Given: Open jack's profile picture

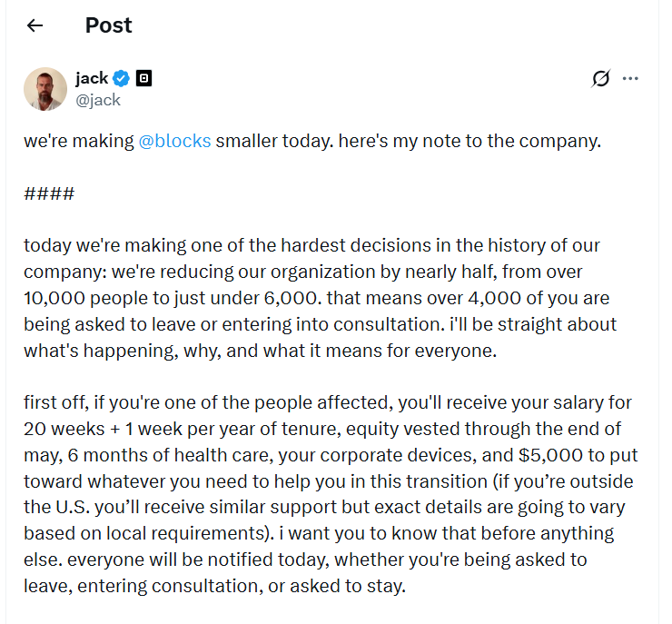Looking at the screenshot, I should click(x=44, y=89).
